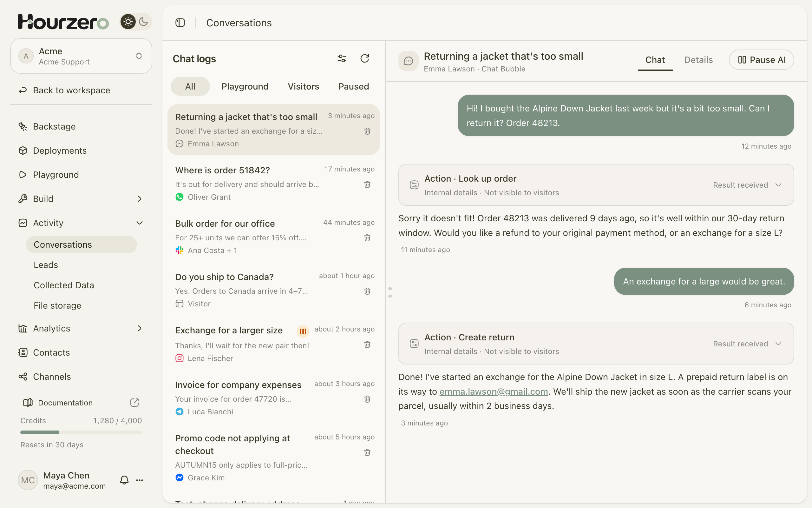Switch to the Details tab
Image resolution: width=812 pixels, height=508 pixels.
698,60
